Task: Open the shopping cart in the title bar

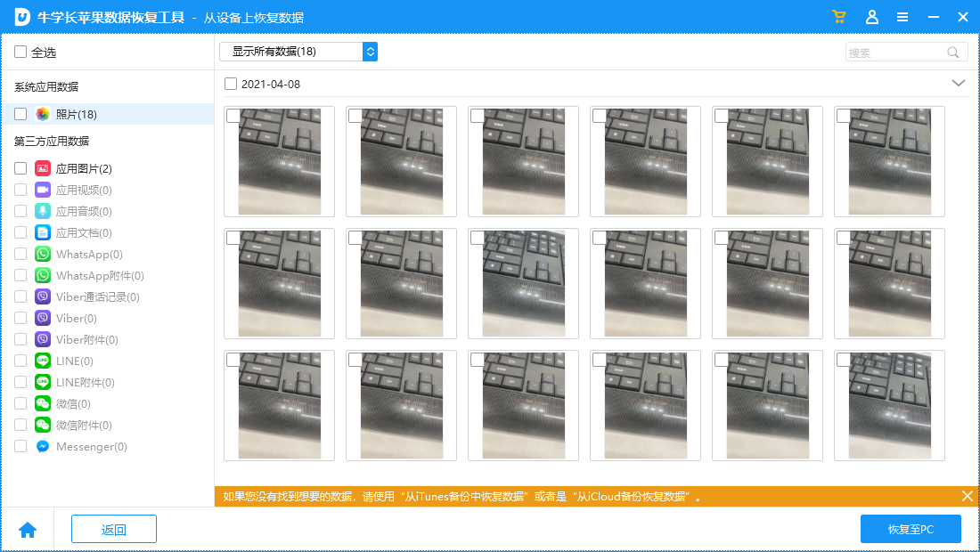Action: (x=838, y=16)
